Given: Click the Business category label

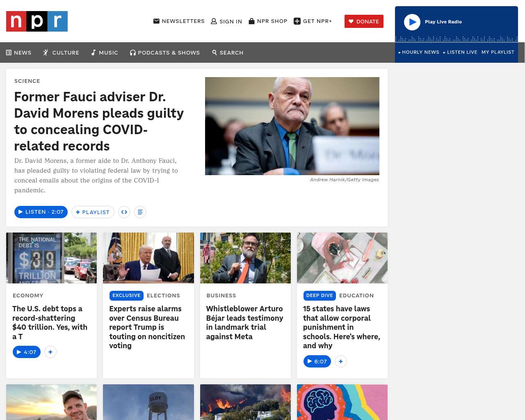Looking at the screenshot, I should coord(221,296).
